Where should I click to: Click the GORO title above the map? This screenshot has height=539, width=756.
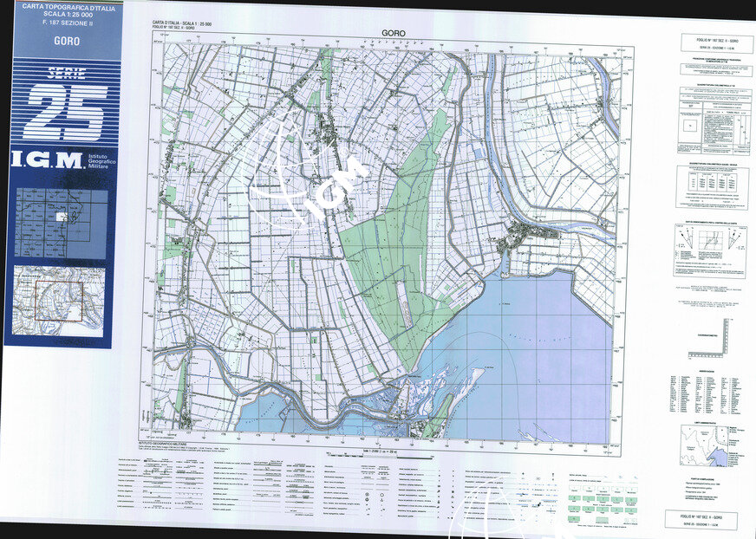[394, 33]
